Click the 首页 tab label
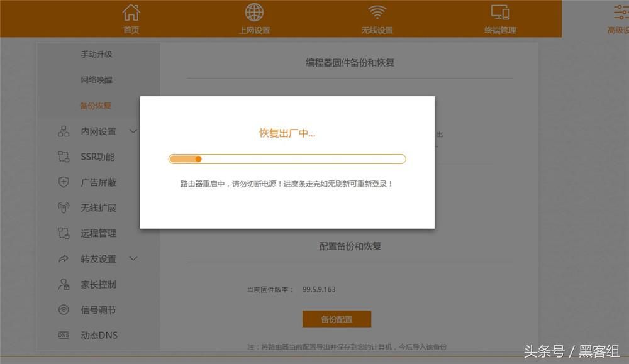This screenshot has width=629, height=364. 131,30
